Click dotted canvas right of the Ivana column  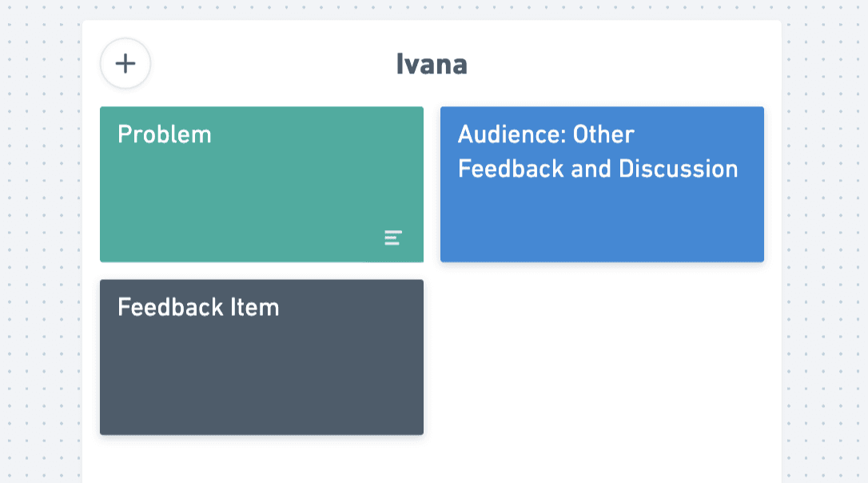(825, 240)
